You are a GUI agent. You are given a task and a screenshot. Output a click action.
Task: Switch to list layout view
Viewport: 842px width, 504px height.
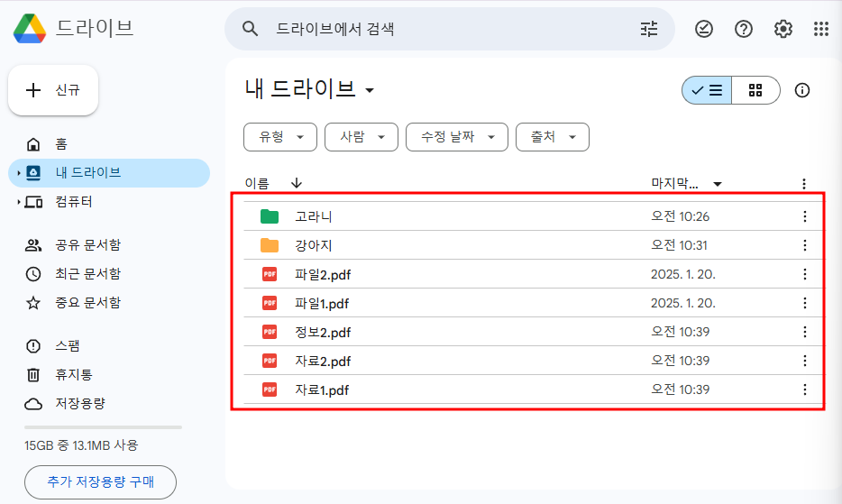tap(707, 90)
